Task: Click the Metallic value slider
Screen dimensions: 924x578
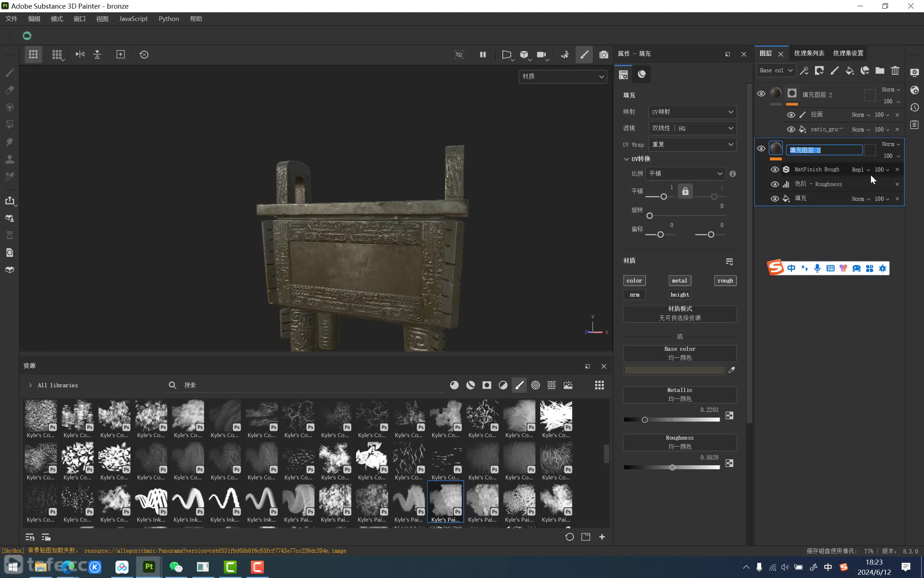Action: 672,420
